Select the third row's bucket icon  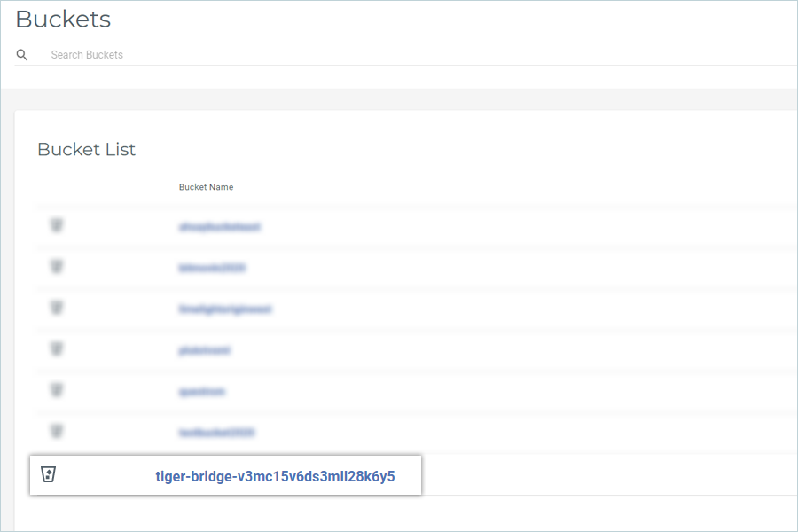click(x=57, y=309)
